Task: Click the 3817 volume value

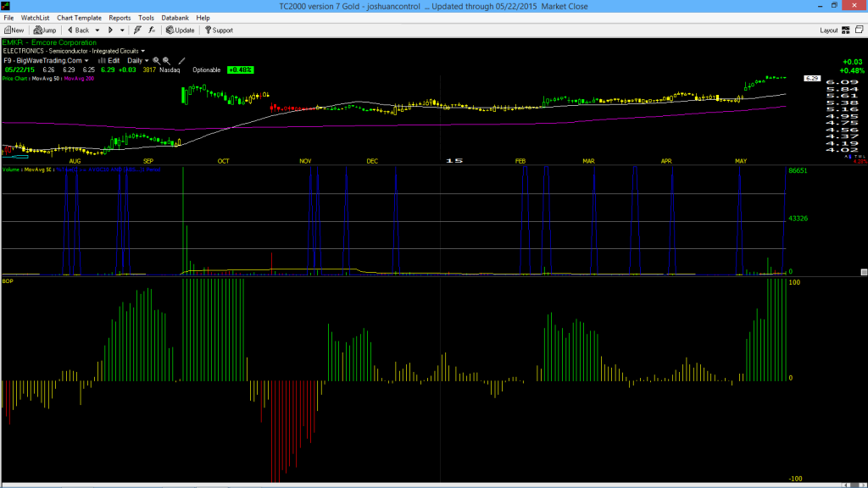Action: [x=149, y=70]
